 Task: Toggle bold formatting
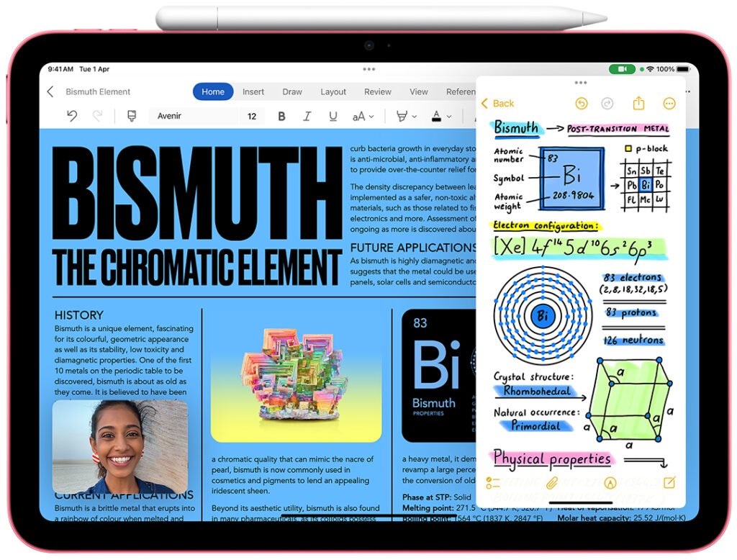[x=281, y=116]
